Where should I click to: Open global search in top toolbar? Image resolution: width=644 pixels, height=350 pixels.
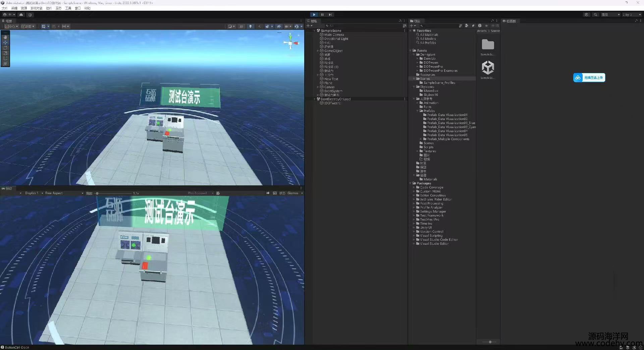tap(595, 15)
